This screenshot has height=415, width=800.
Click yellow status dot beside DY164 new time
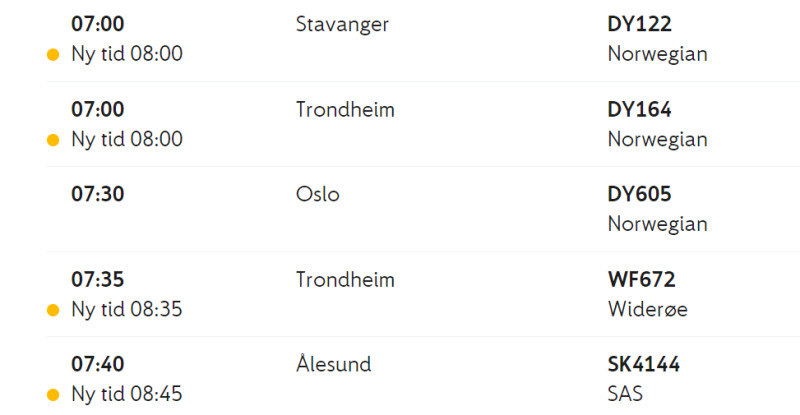pos(53,140)
